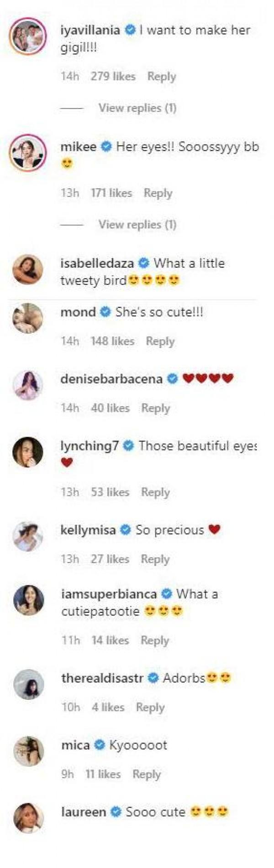Click kellymisa's blue verified badge
The height and width of the screenshot is (868, 274).
point(126,530)
